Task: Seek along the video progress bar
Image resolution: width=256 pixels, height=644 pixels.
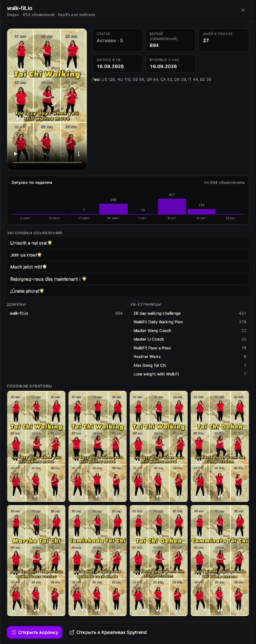Action: point(47,162)
